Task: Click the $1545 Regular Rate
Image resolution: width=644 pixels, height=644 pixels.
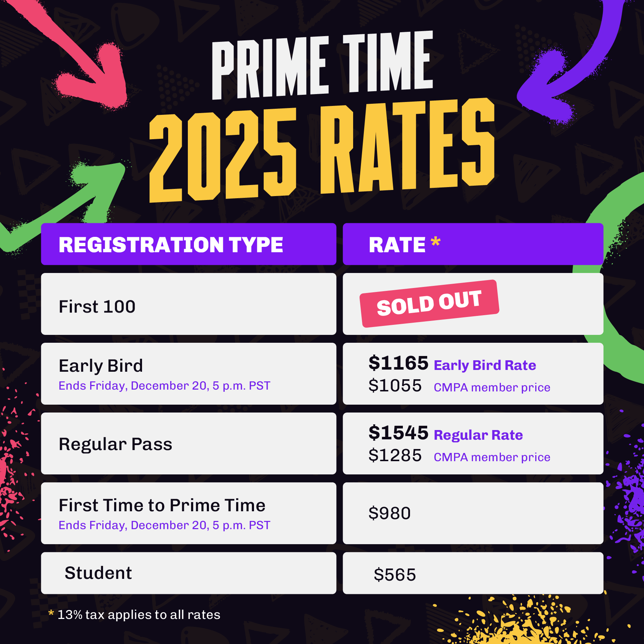Action: (446, 433)
